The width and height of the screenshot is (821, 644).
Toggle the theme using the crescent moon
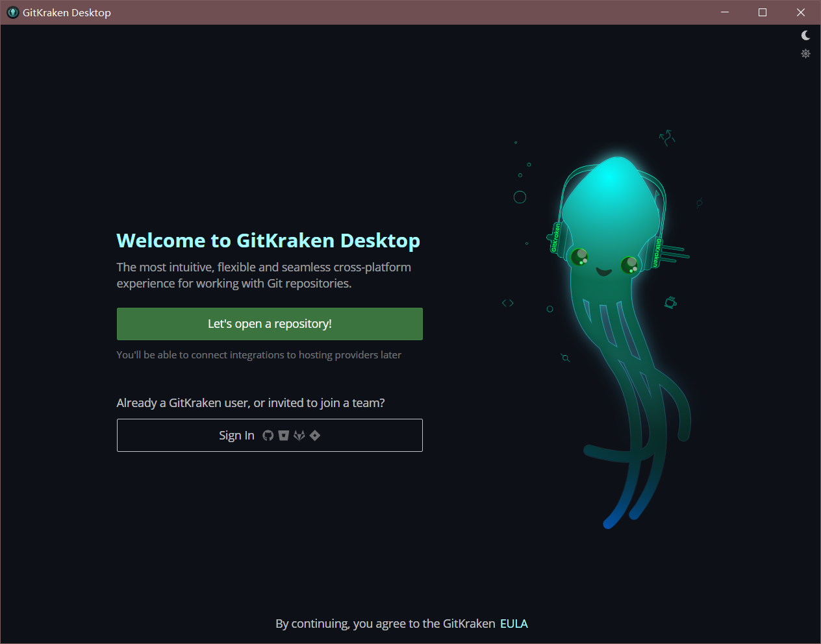coord(805,35)
